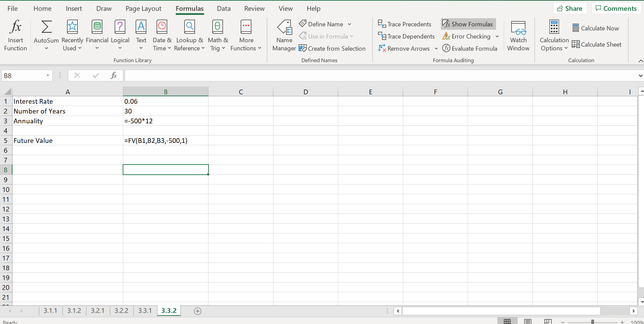644x324 pixels.
Task: Expand the formula bar
Action: [x=640, y=76]
